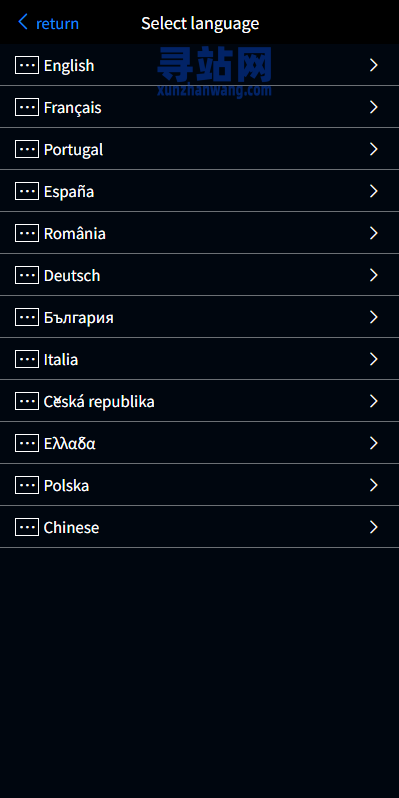Click the flag placeholder icon beside Français
Viewport: 399px width, 798px height.
click(27, 107)
